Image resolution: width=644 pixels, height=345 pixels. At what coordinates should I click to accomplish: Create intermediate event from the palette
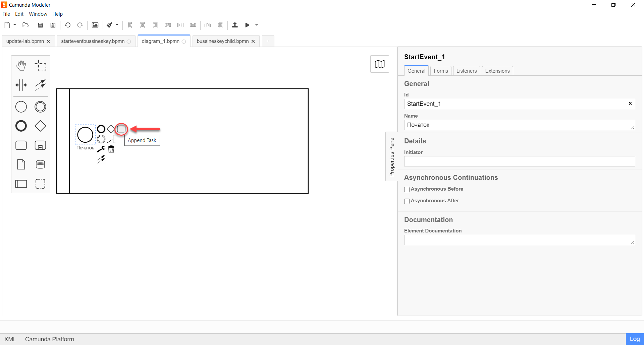point(40,107)
